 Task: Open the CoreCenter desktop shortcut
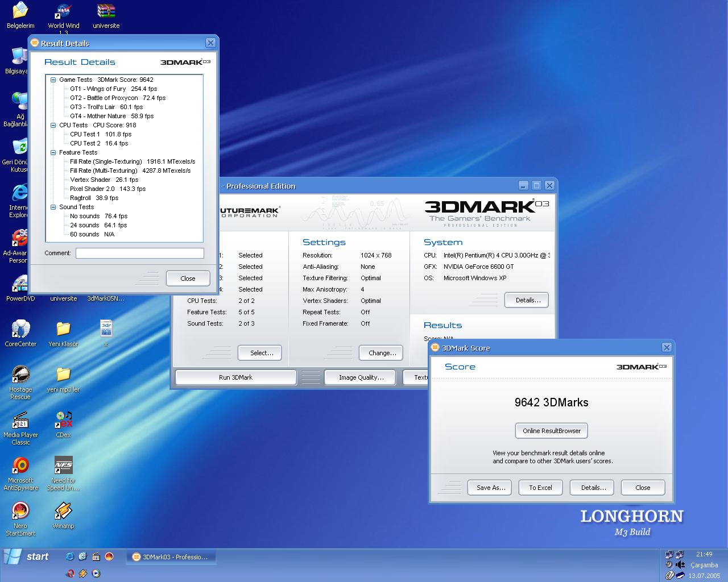(x=20, y=334)
